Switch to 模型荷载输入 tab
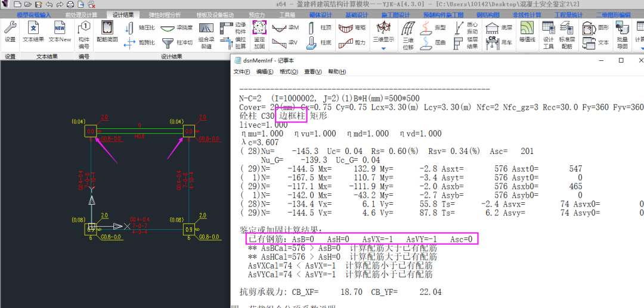 coord(33,15)
